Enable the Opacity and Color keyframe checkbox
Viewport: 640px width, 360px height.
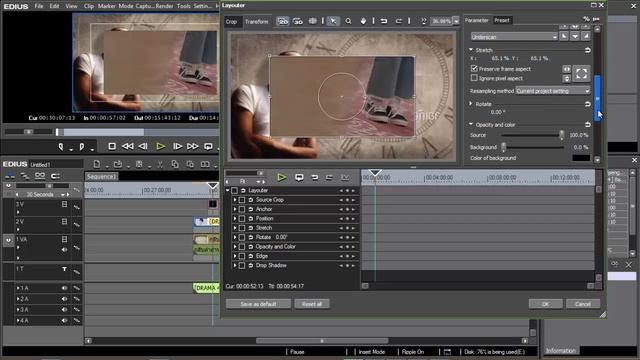coord(242,247)
